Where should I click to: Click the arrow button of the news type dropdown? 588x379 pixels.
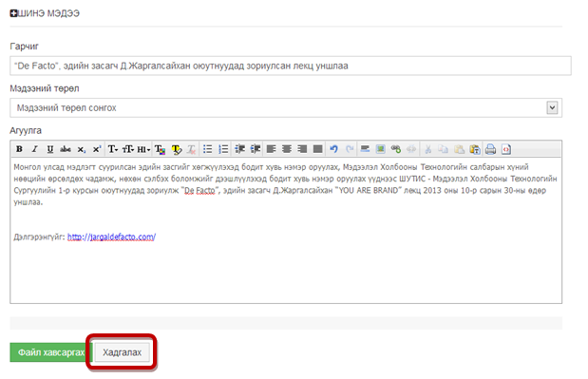(x=552, y=107)
